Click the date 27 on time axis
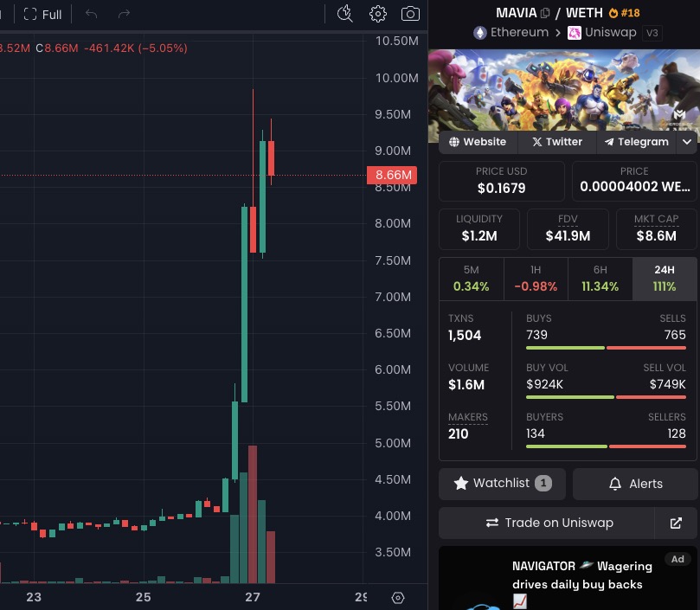 253,597
